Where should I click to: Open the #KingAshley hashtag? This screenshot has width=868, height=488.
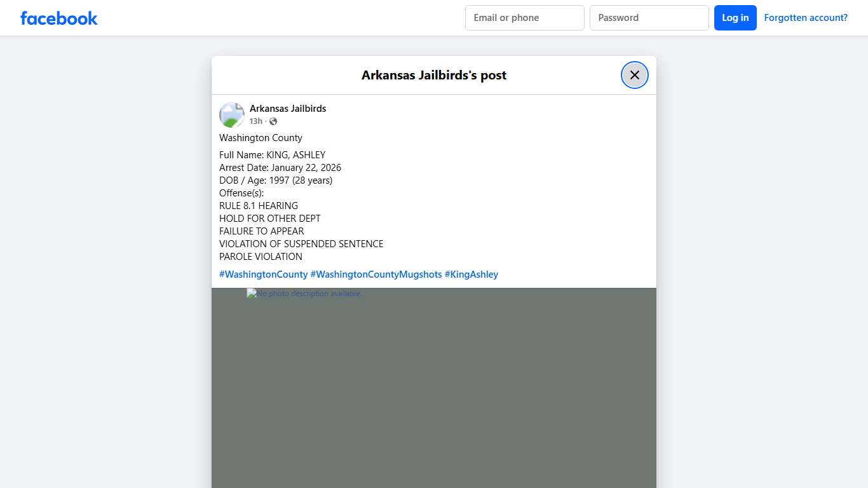pos(471,274)
